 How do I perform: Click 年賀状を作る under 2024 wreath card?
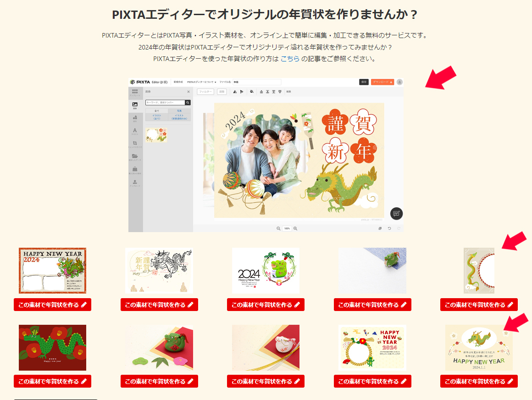click(266, 305)
